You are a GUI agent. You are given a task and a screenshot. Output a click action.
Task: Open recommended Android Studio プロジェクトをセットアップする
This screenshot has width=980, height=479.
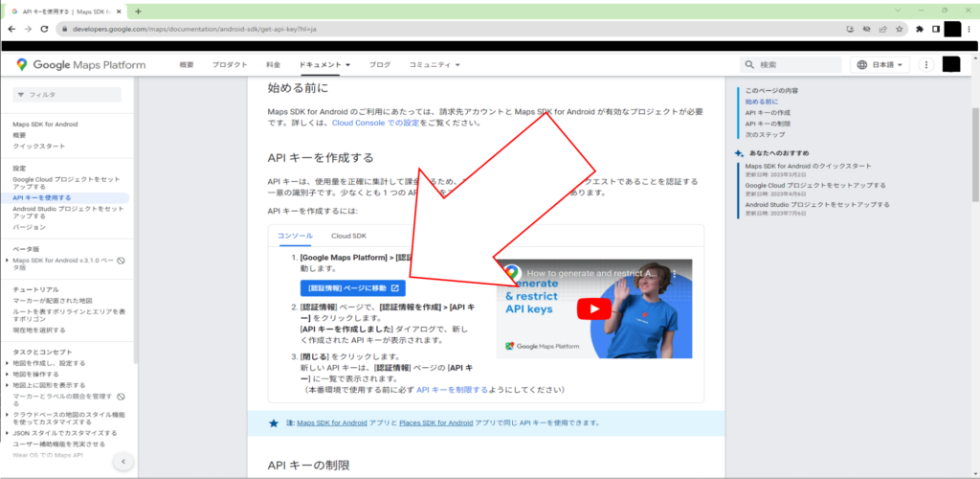coord(817,205)
